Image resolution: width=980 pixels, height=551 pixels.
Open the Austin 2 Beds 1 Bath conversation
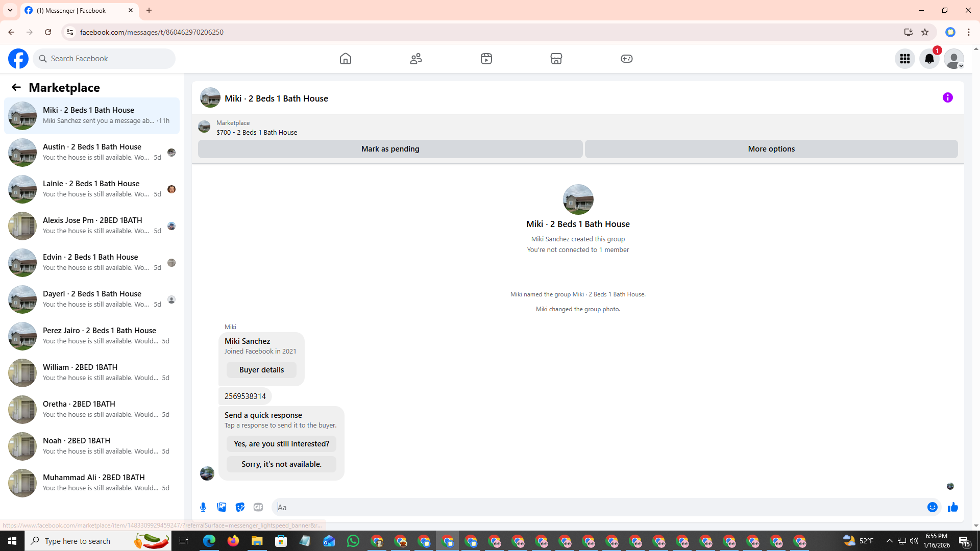92,152
